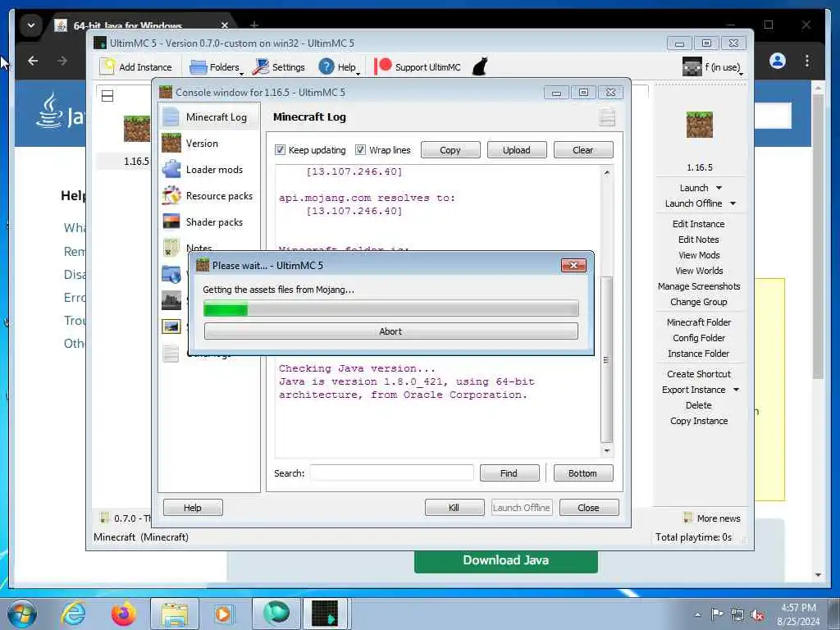840x630 pixels.
Task: Open the Minecraft Folder
Action: click(699, 322)
